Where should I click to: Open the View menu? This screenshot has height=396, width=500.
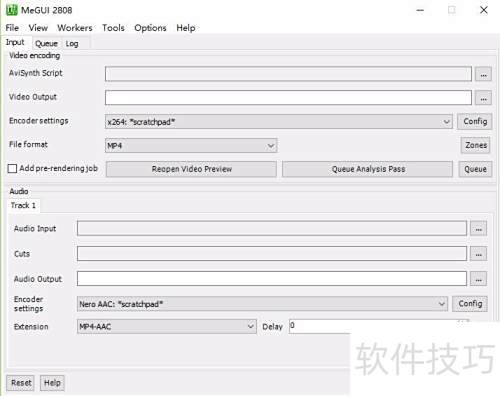coord(38,28)
